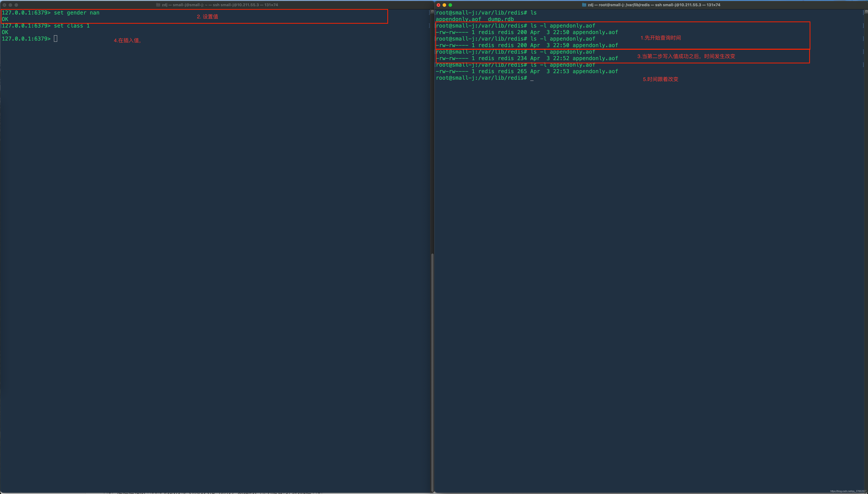Click the output line showing size 234
Screen dimensions: 868x494
point(527,58)
